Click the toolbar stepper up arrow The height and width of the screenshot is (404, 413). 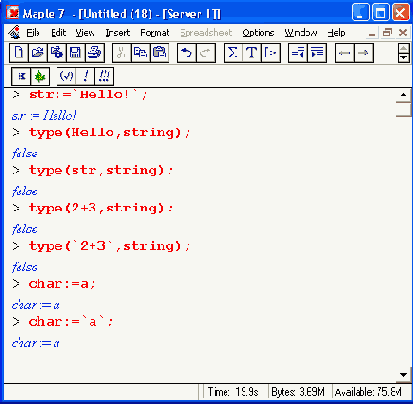point(404,48)
